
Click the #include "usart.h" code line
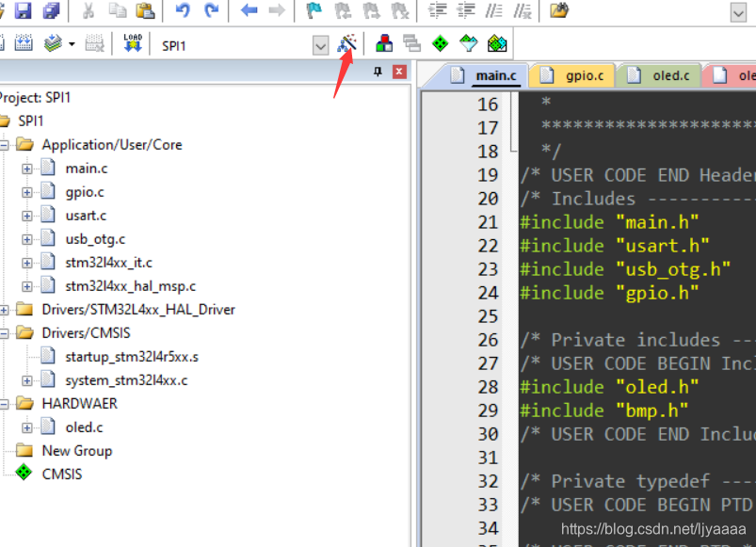coord(614,246)
